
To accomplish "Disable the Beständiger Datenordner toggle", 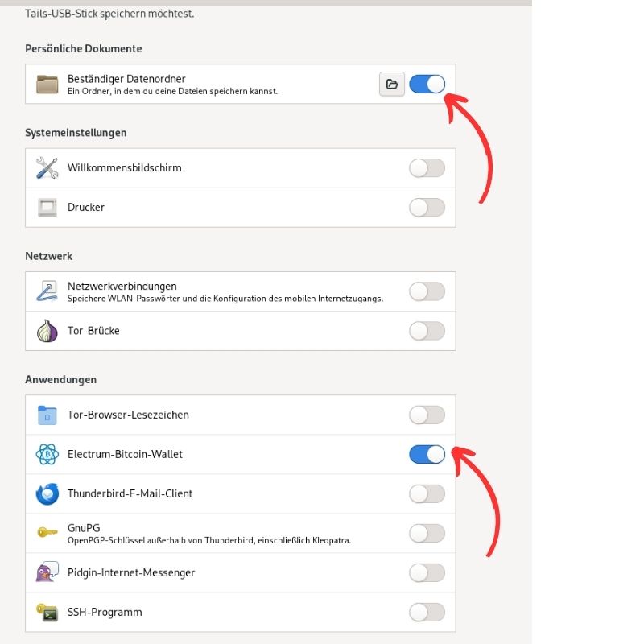I will click(427, 84).
